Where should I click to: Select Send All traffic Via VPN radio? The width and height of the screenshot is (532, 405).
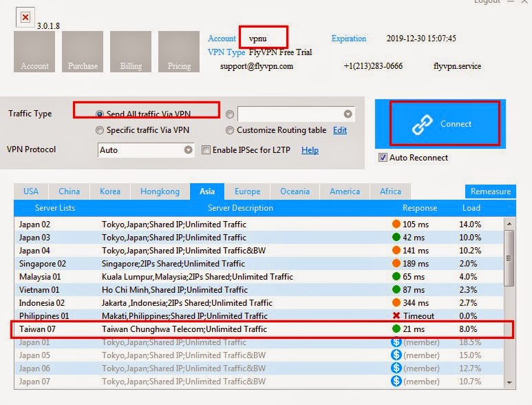pyautogui.click(x=99, y=114)
